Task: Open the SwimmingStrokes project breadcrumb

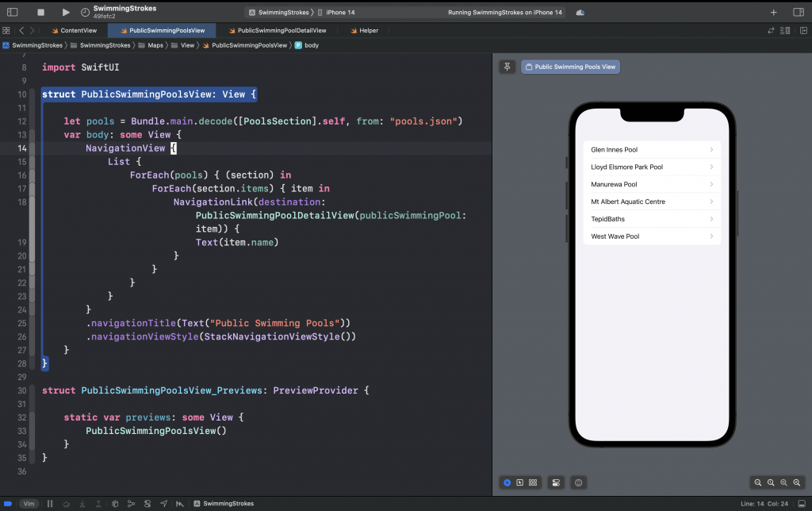Action: click(33, 45)
